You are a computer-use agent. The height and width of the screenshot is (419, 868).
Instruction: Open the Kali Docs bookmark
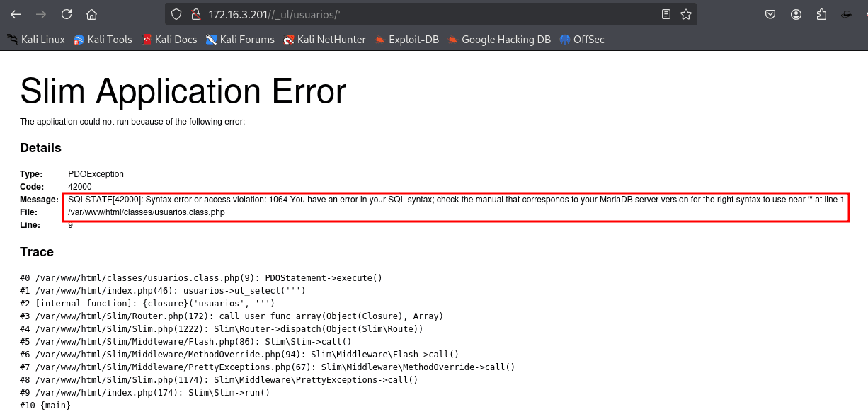pyautogui.click(x=169, y=40)
